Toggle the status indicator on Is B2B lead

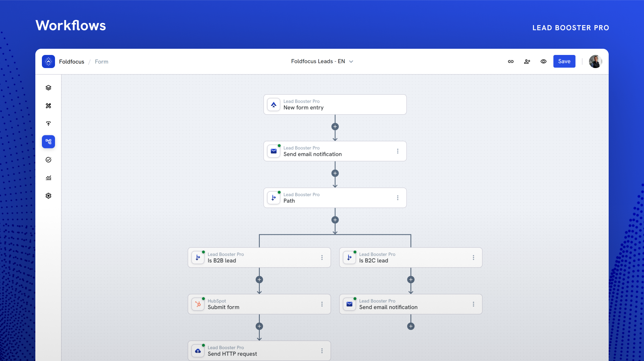203,252
